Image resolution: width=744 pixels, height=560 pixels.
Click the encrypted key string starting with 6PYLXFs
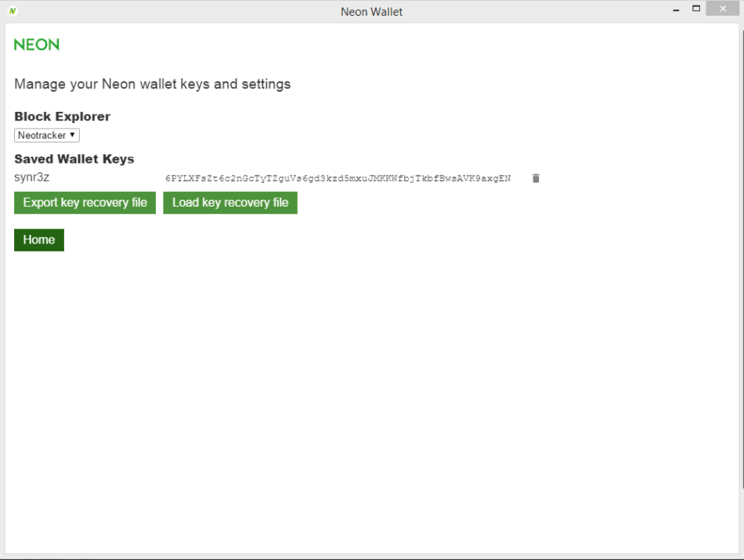(338, 179)
